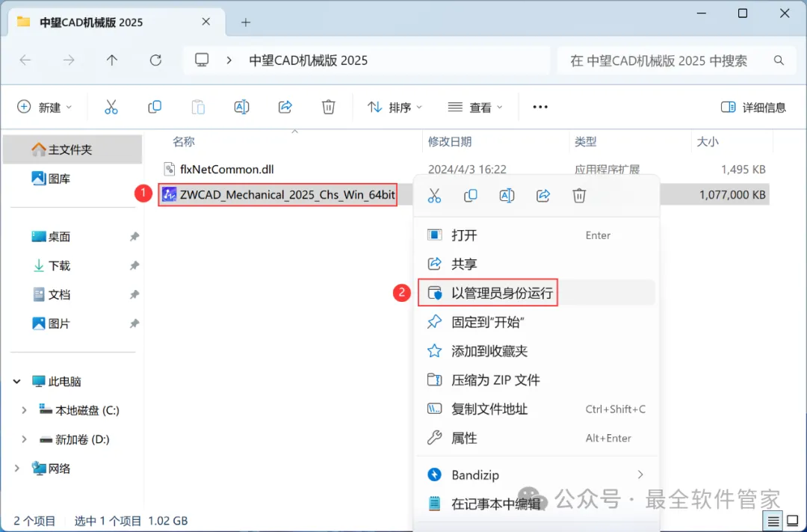
Task: Open the 新建 dropdown
Action: [44, 107]
